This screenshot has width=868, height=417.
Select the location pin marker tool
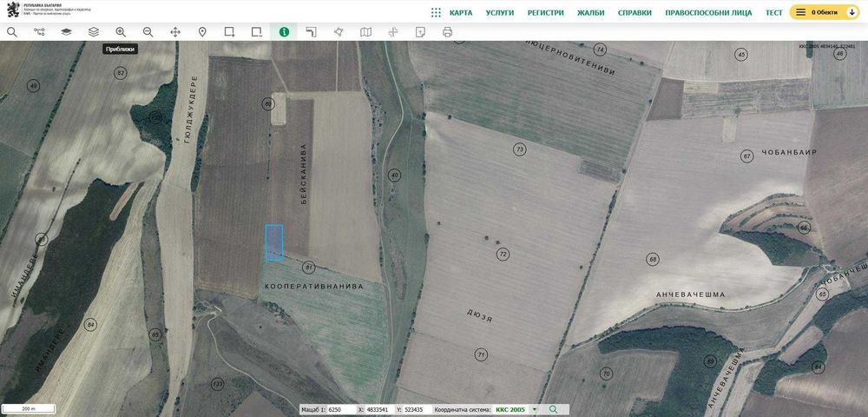tap(202, 32)
